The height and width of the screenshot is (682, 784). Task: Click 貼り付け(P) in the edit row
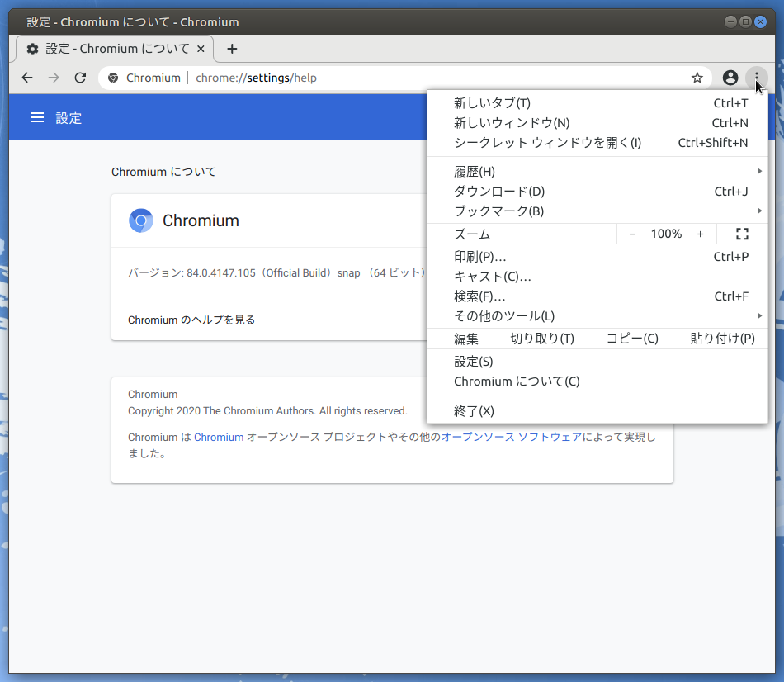pyautogui.click(x=722, y=339)
